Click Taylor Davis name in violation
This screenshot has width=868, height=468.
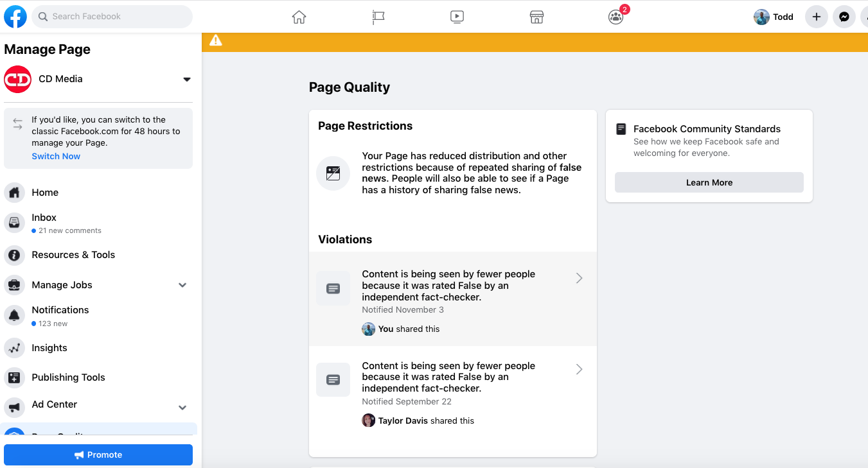(403, 421)
